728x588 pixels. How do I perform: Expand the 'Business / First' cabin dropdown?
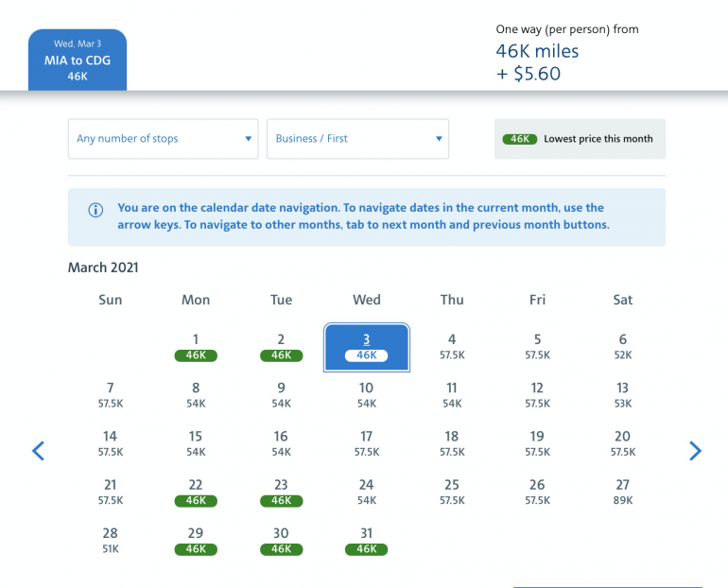pos(357,139)
